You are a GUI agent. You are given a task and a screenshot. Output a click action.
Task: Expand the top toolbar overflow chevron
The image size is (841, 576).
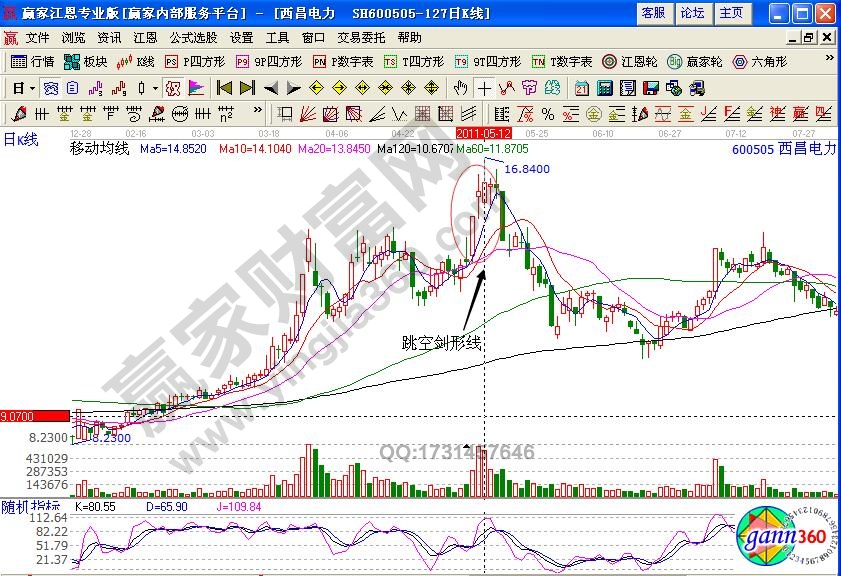point(829,58)
